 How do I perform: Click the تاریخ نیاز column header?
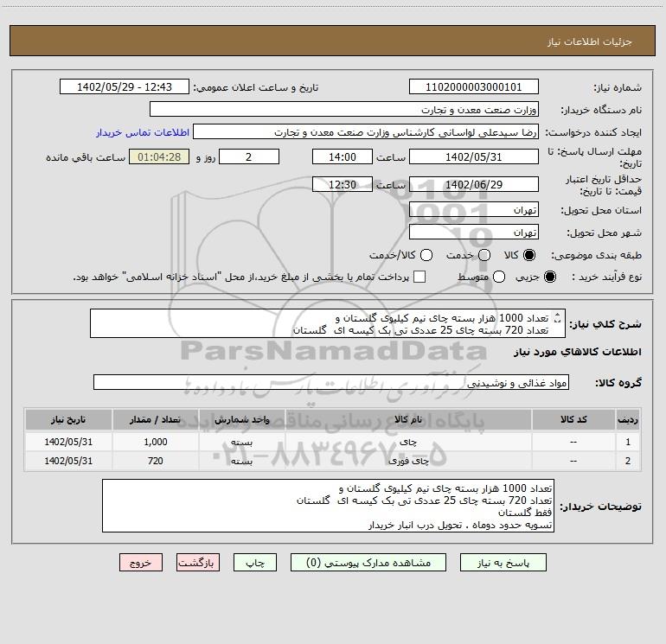coord(68,419)
